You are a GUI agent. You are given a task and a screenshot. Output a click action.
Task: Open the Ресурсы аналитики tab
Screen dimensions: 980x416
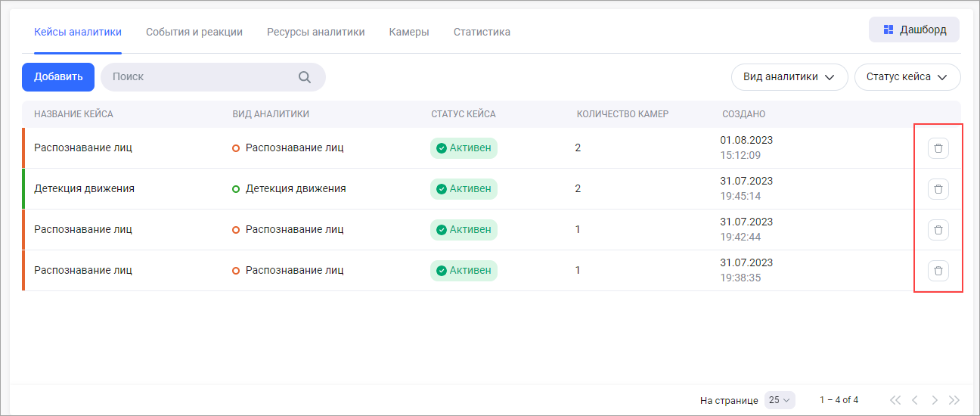[315, 32]
